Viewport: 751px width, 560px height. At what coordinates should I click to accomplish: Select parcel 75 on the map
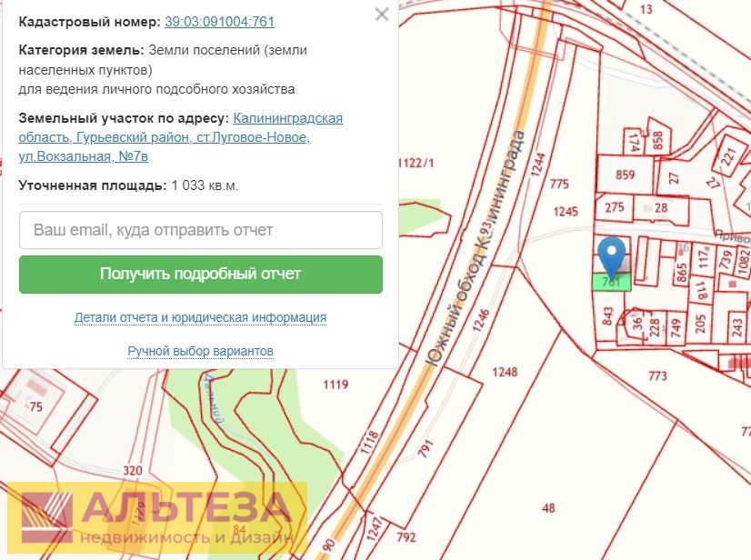36,406
